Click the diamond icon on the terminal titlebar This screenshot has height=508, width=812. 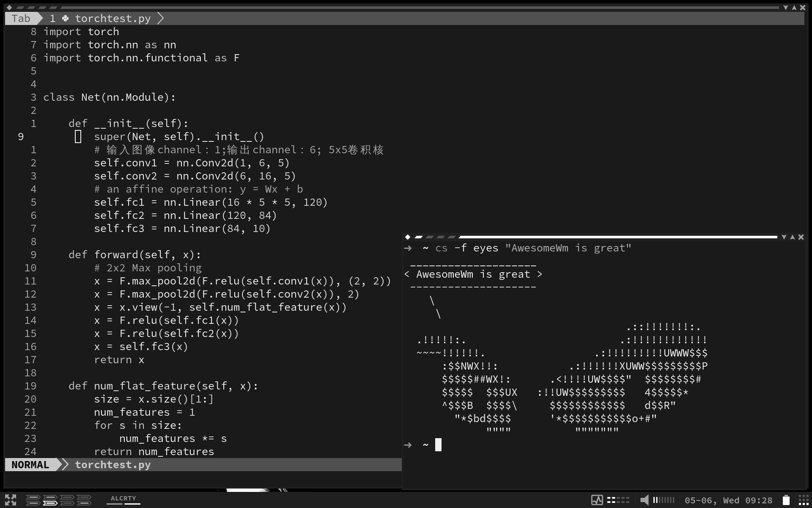[x=408, y=237]
